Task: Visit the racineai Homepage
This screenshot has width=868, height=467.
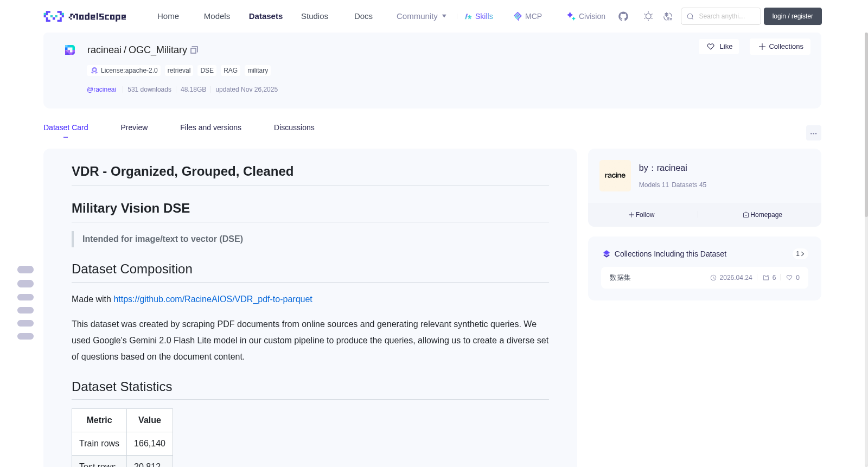Action: click(763, 215)
